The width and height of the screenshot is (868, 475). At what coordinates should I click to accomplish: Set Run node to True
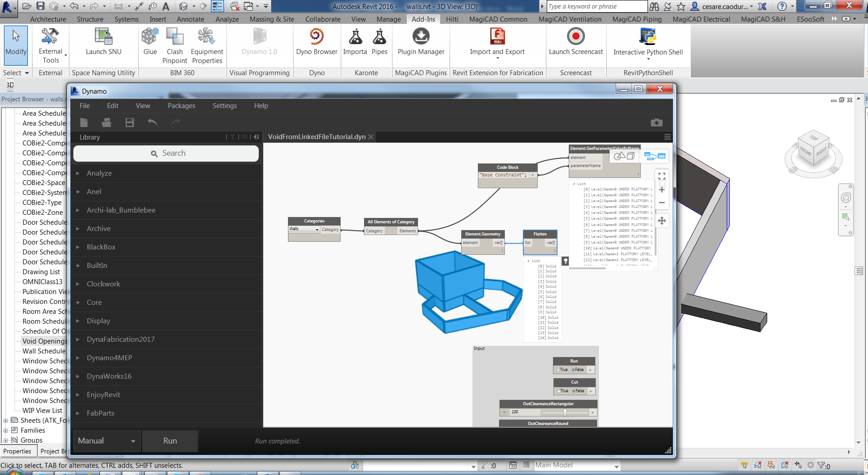558,370
